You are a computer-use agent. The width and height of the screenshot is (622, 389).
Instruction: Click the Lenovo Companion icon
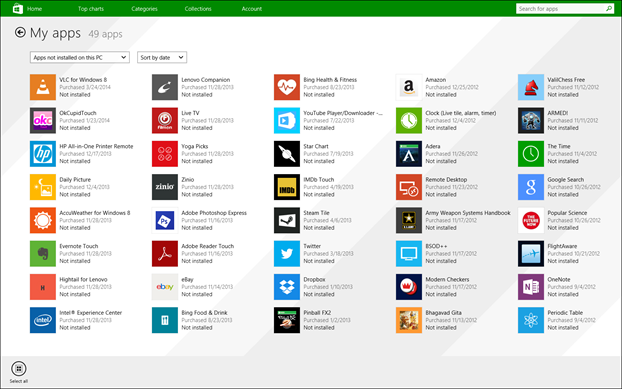[165, 87]
